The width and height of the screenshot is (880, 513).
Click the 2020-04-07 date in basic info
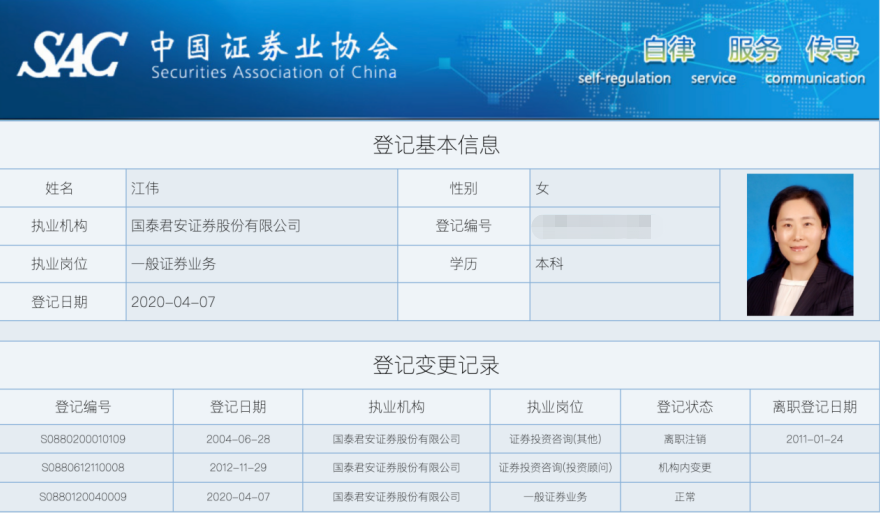coord(173,302)
